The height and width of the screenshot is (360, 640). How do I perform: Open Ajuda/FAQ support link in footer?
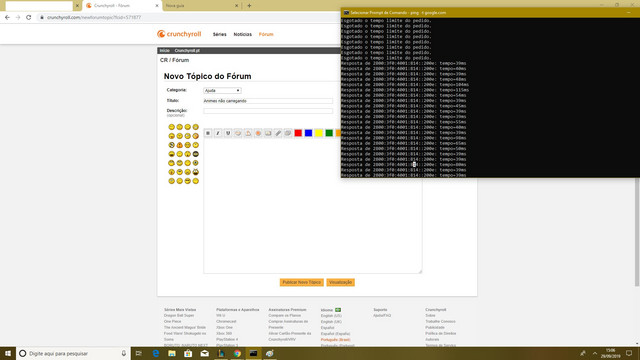click(382, 316)
